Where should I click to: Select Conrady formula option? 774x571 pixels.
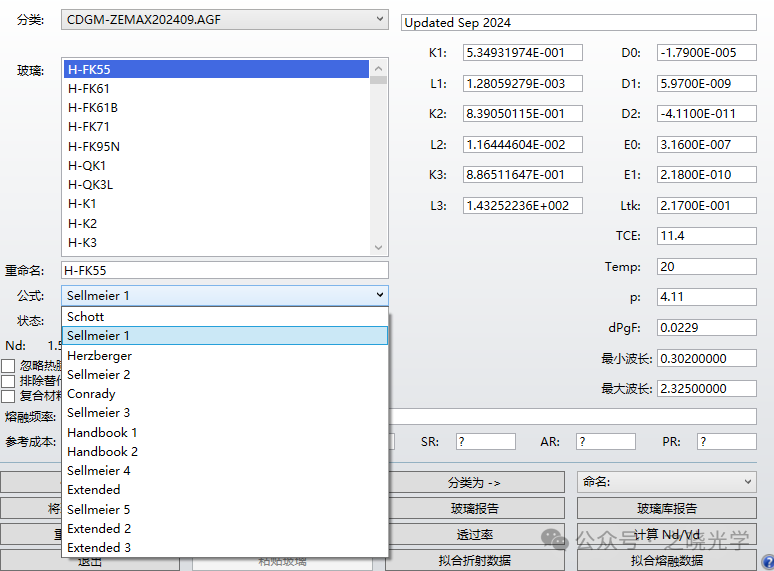click(91, 394)
